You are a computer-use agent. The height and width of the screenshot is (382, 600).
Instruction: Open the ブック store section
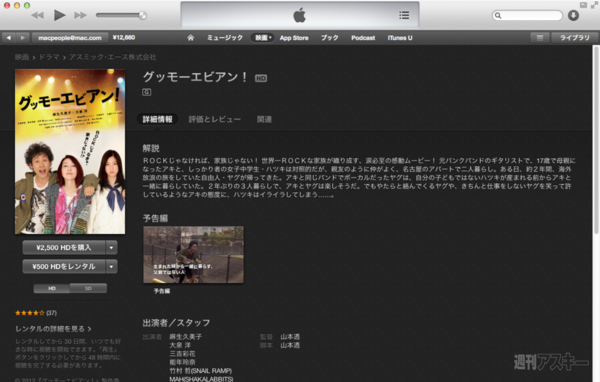tap(329, 38)
